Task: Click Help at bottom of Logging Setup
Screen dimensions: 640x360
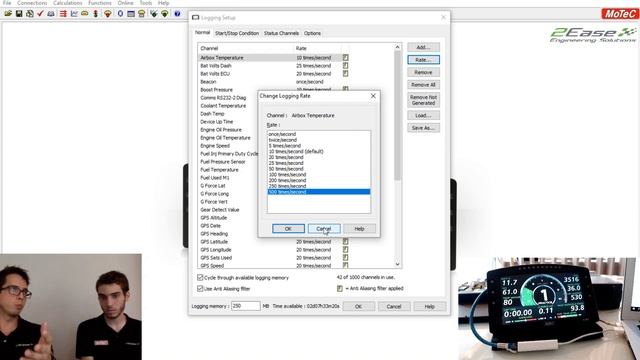Action: point(429,306)
